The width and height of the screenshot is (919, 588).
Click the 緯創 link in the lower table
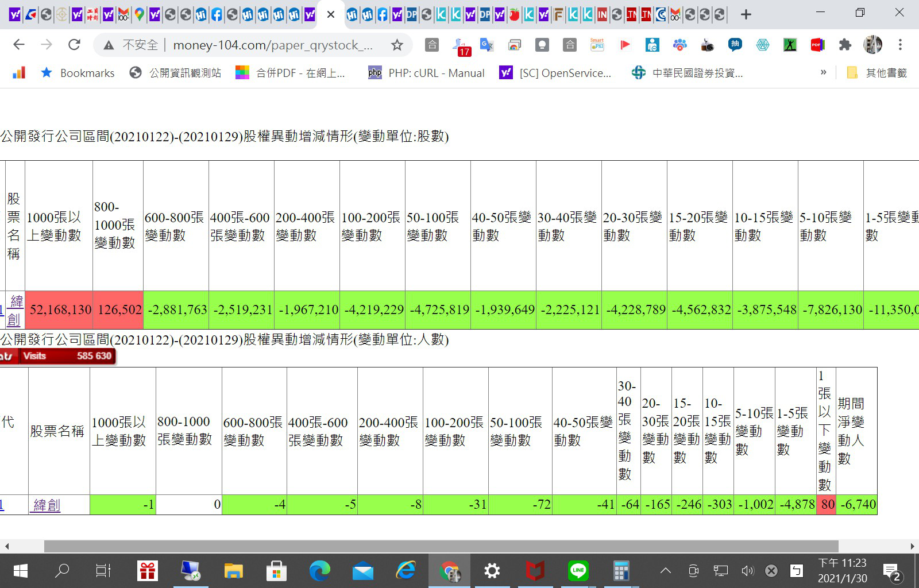click(47, 505)
